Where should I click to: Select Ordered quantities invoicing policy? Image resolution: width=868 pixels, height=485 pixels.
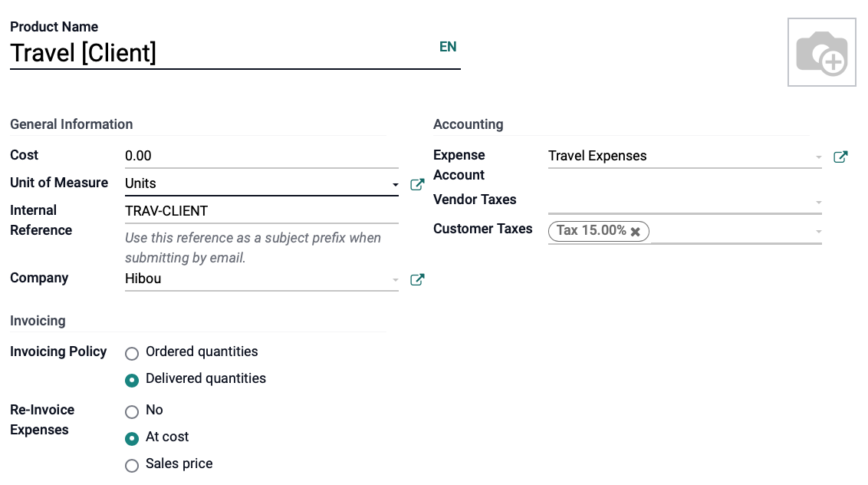[x=132, y=353]
